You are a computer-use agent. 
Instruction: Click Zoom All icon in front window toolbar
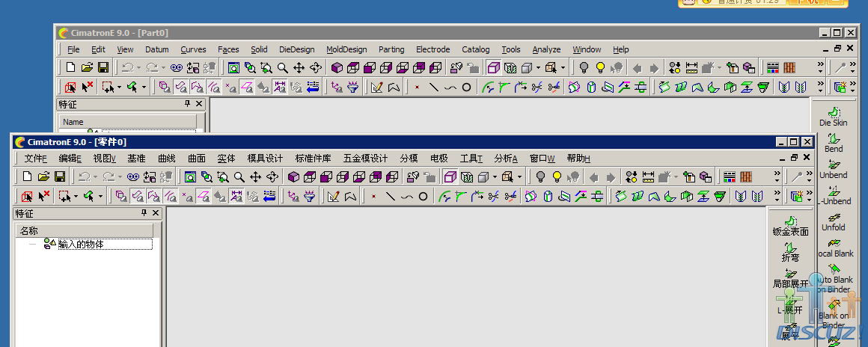tap(190, 177)
